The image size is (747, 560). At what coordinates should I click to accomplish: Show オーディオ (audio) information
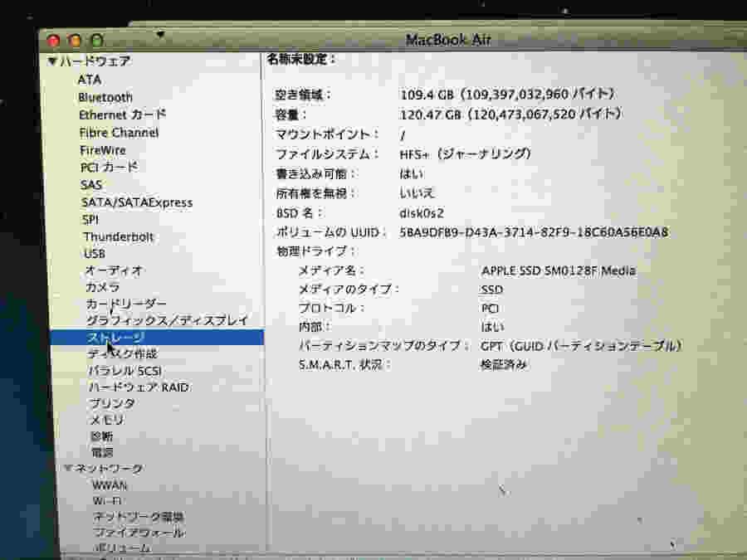(x=114, y=270)
